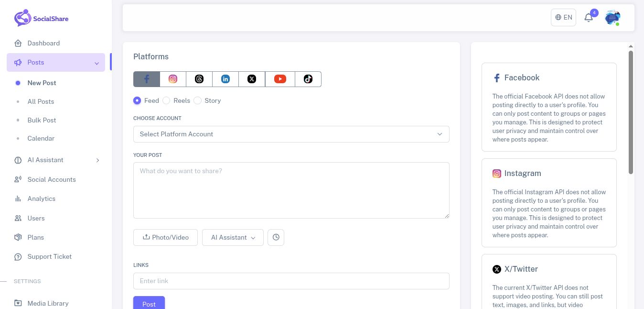Open the notifications bell
644x309 pixels.
(x=589, y=18)
